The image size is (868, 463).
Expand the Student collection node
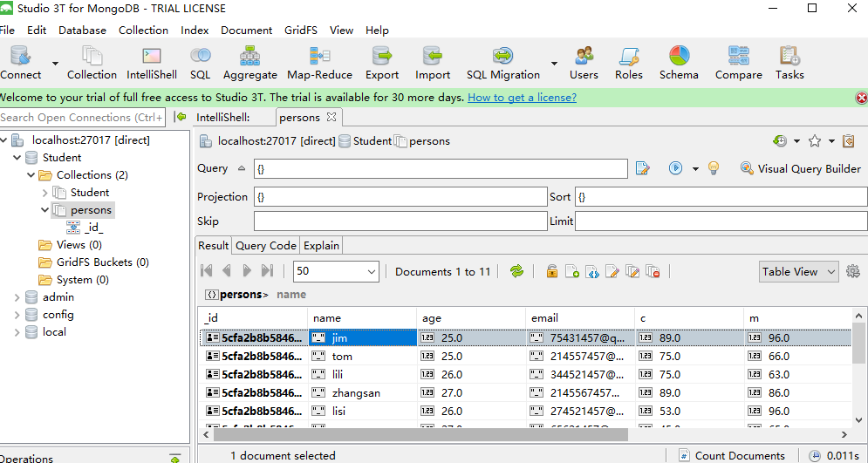point(44,193)
